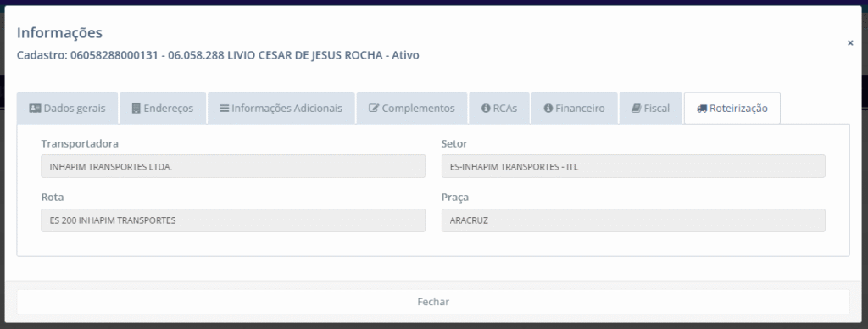Switch to the Dados gerais tab

click(67, 109)
